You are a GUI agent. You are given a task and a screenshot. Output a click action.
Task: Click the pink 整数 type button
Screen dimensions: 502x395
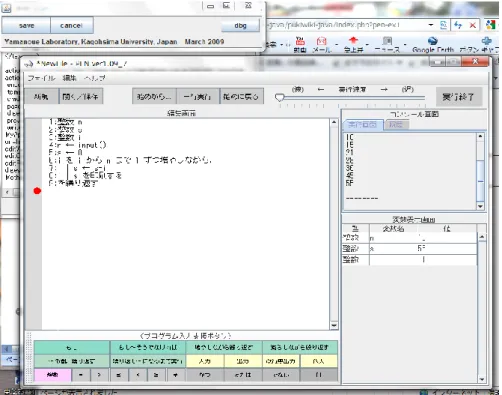52,375
